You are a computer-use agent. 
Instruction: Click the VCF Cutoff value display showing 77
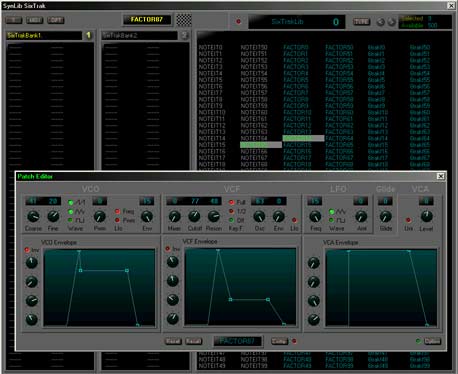[x=195, y=201]
